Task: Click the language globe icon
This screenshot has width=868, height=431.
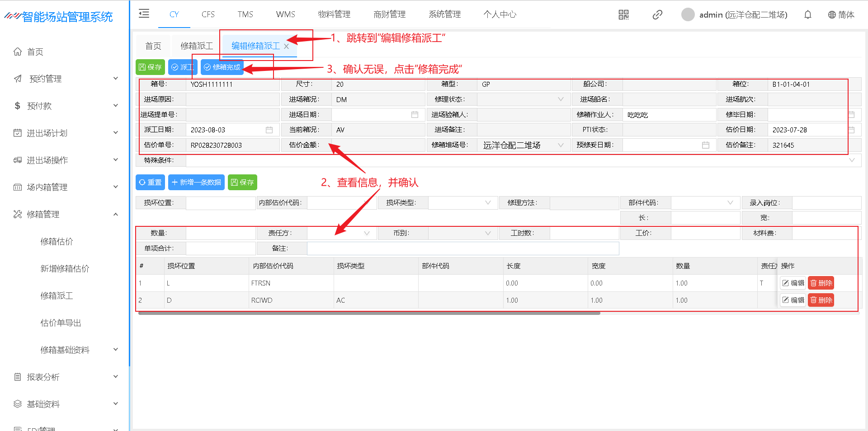Action: [831, 15]
